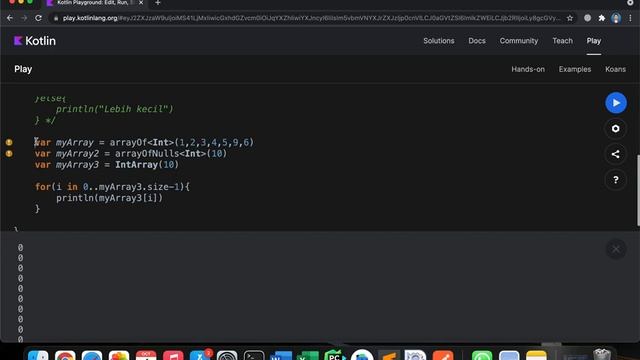This screenshot has height=360, width=640.
Task: Click the browser back arrow
Action: 10,18
